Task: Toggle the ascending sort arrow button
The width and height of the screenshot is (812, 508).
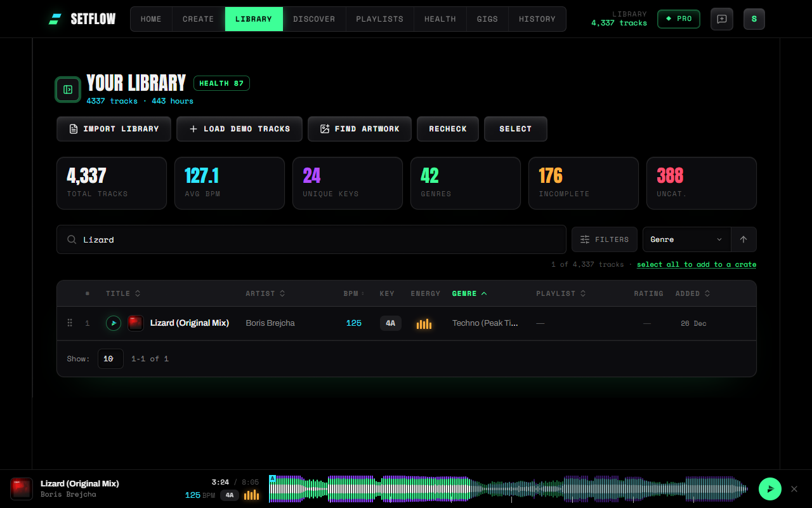Action: tap(743, 239)
